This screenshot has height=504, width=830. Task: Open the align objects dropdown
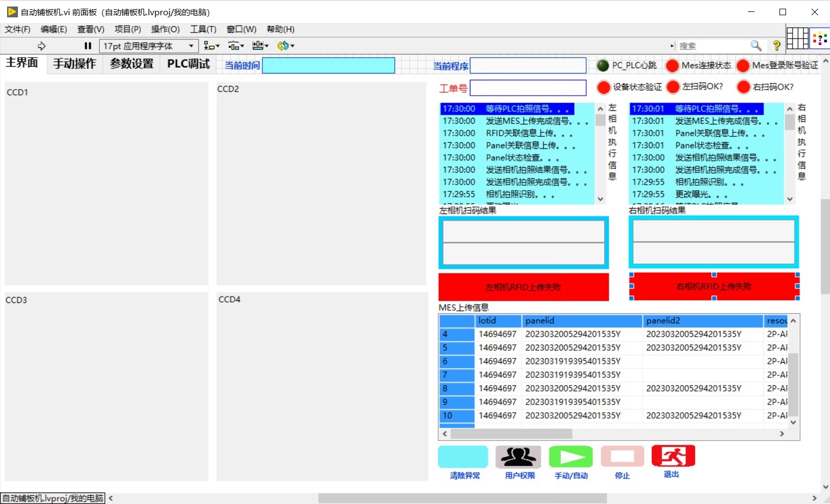(x=211, y=46)
